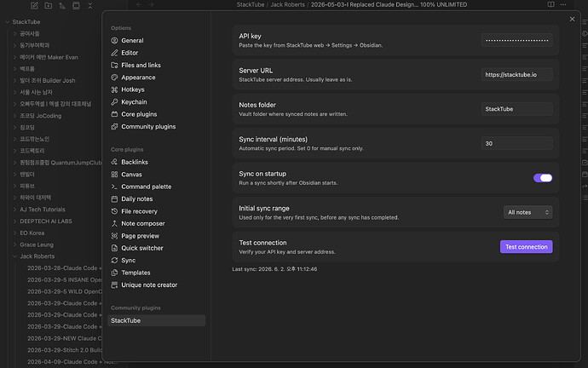Image resolution: width=588 pixels, height=368 pixels.
Task: Open note 2026-03-29-NEW Claude
Action: 65,338
